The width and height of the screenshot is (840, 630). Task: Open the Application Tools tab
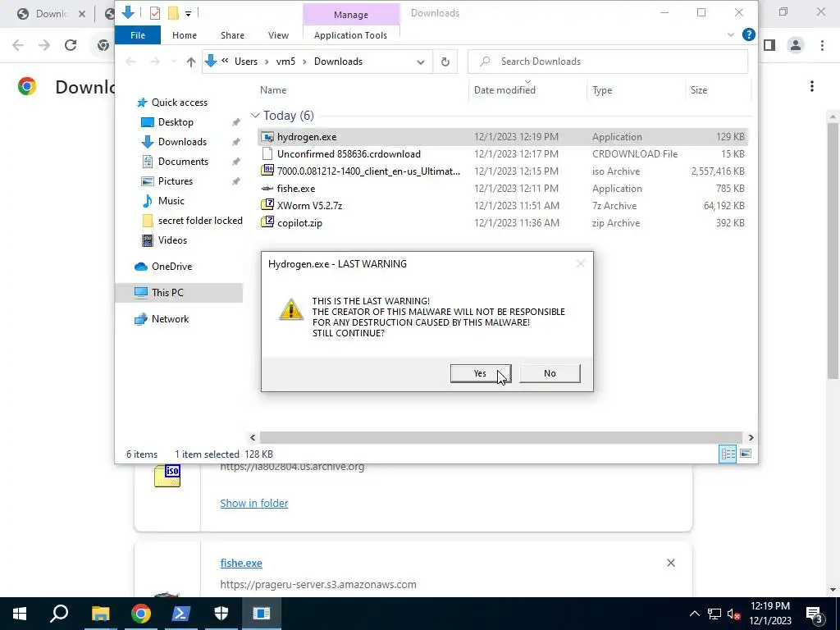pyautogui.click(x=350, y=35)
